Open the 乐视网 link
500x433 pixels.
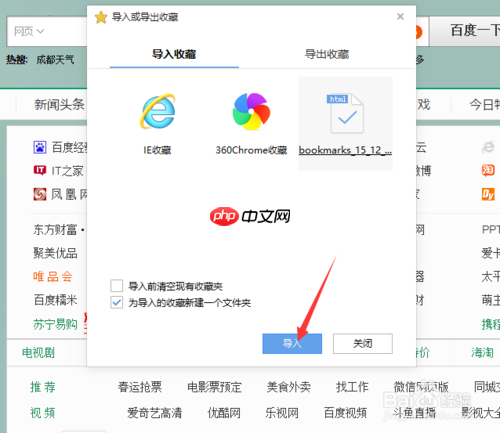[x=282, y=413]
